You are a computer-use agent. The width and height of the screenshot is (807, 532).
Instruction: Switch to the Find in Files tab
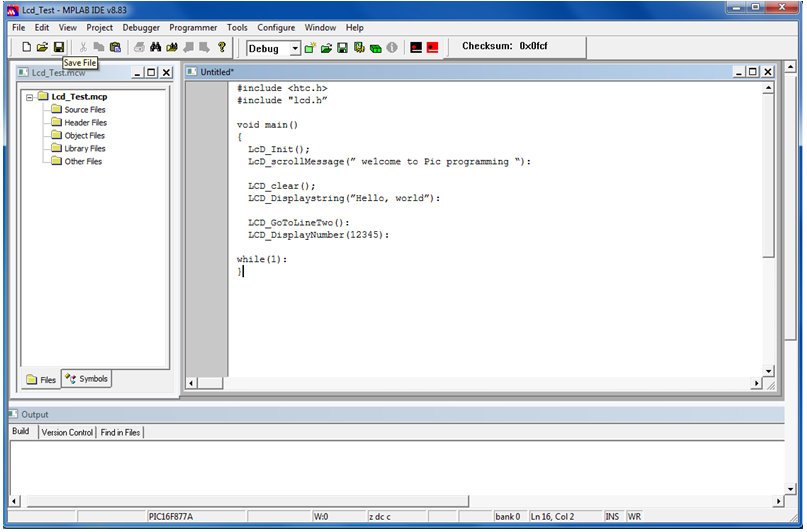coord(120,433)
